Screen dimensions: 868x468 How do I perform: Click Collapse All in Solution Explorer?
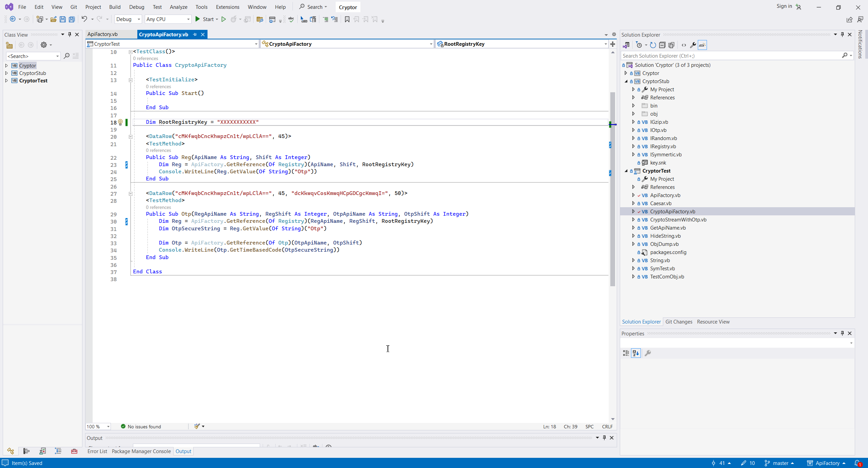[x=662, y=45]
